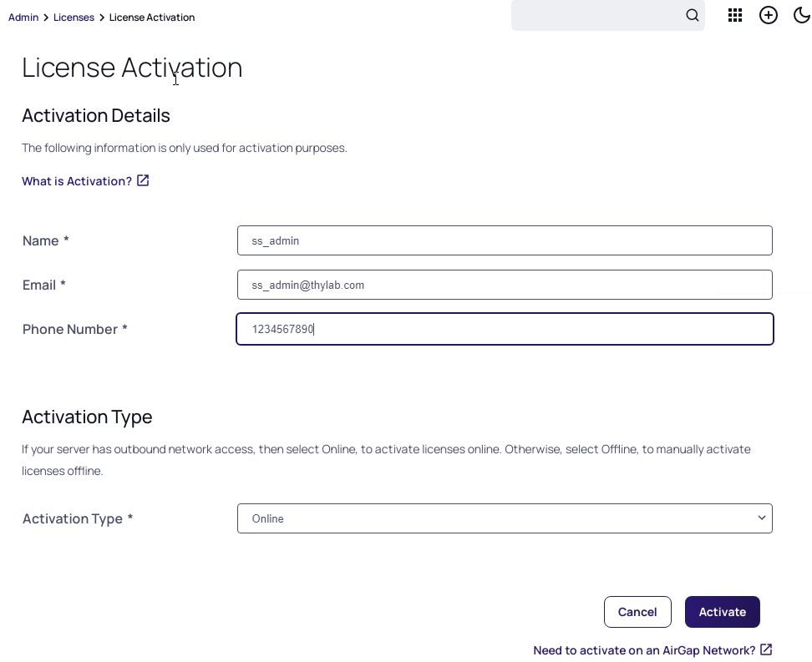Open the What is Activation? link
The width and height of the screenshot is (812, 662).
tap(77, 181)
